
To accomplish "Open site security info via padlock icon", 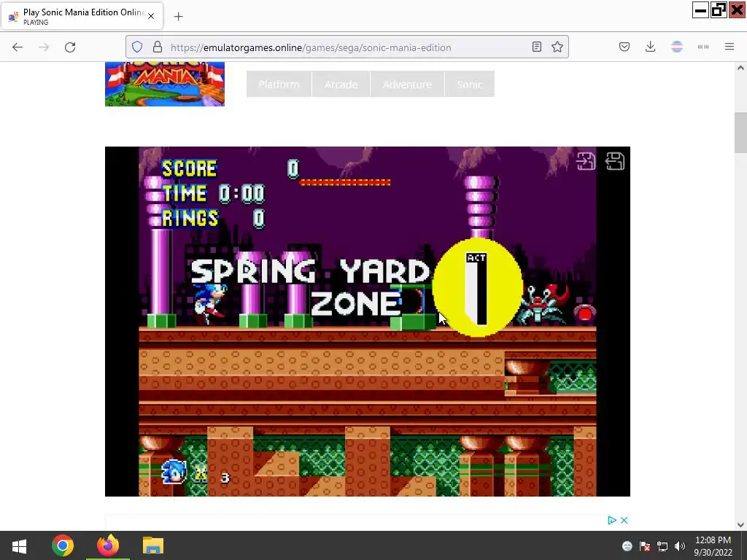I will coord(158,47).
